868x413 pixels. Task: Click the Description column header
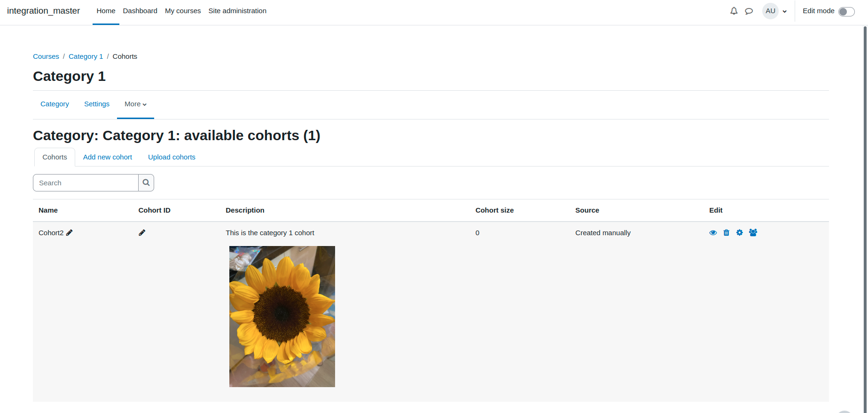[x=245, y=210]
